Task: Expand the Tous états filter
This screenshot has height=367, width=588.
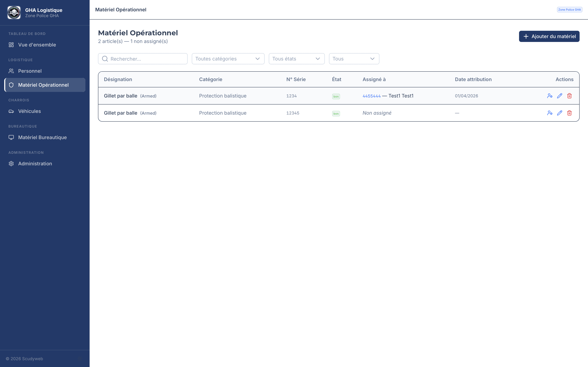Action: click(296, 59)
